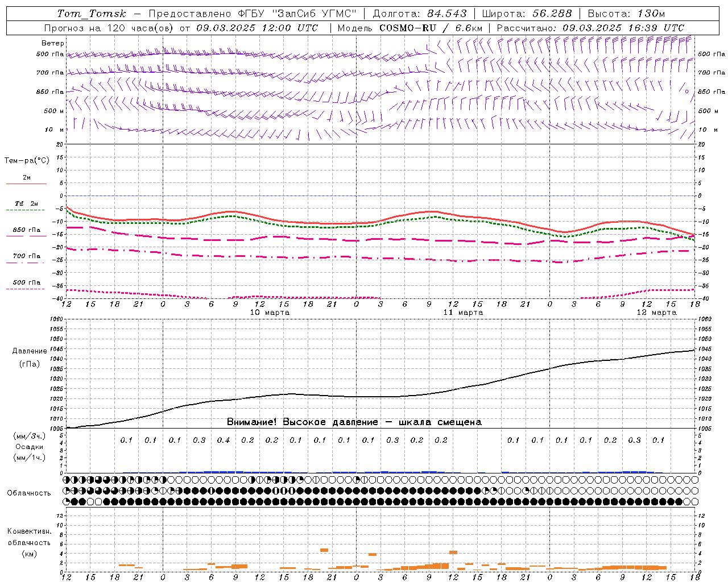Click the 11 марта date label
The width and height of the screenshot is (728, 582).
click(463, 313)
